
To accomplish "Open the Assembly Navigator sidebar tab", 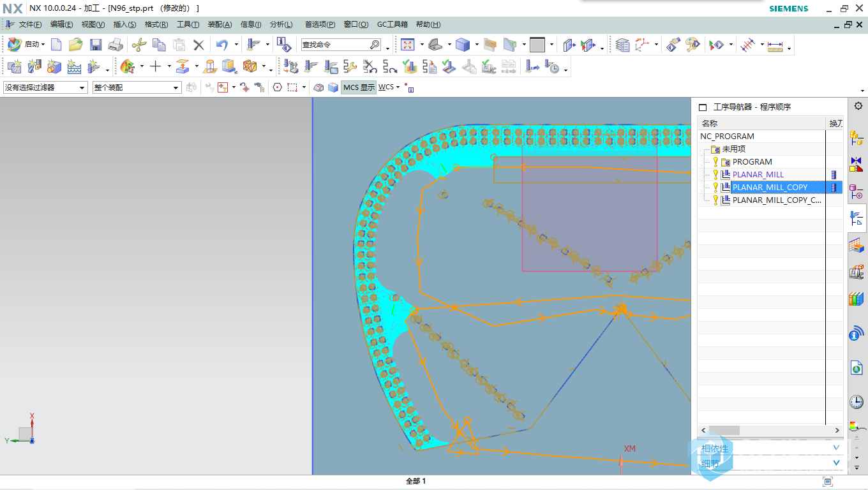I will (857, 137).
